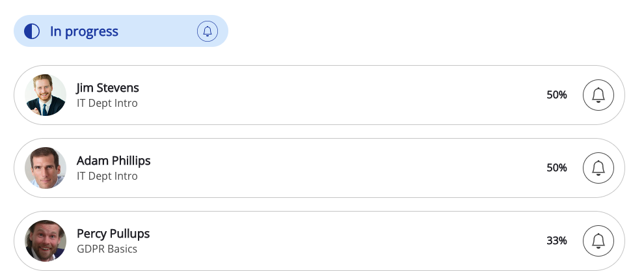Click Adam Phillips' avatar picture

pyautogui.click(x=46, y=168)
